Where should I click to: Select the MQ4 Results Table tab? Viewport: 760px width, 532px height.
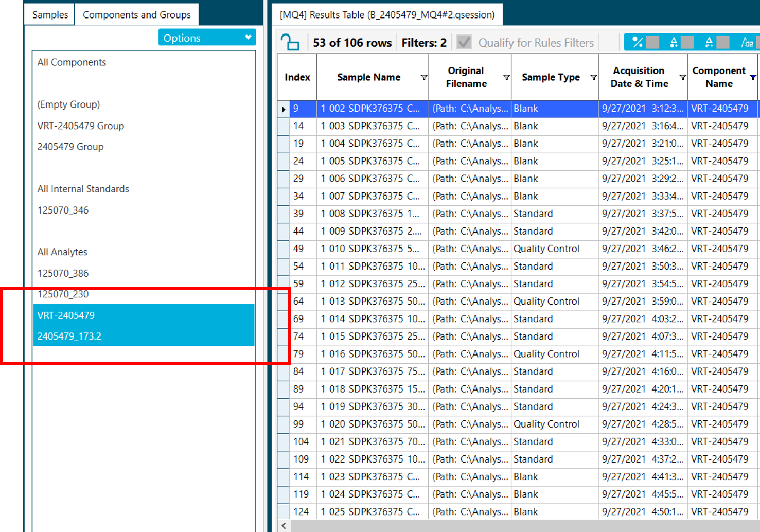(x=387, y=14)
